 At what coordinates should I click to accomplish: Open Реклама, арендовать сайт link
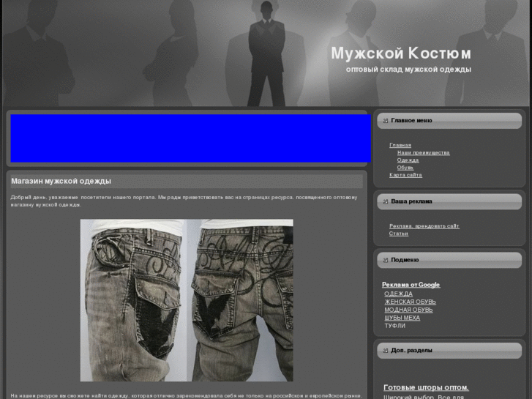[424, 225]
